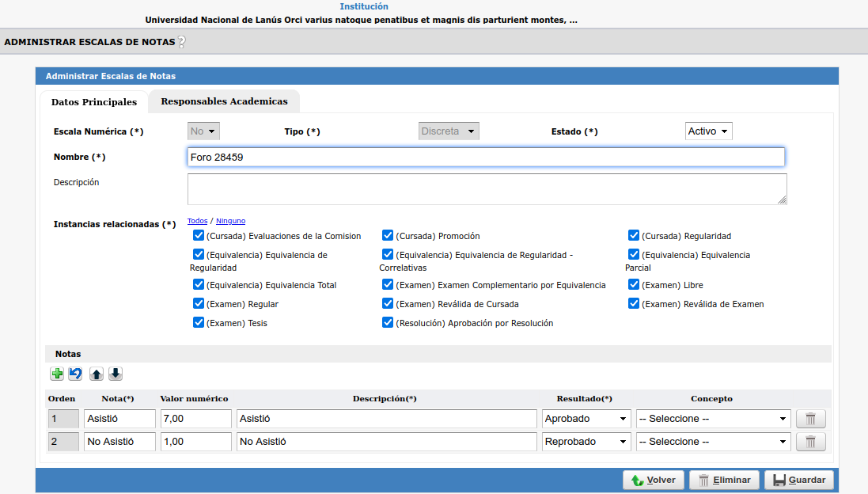Open Resultado dropdown showing Aprobado

pos(586,419)
